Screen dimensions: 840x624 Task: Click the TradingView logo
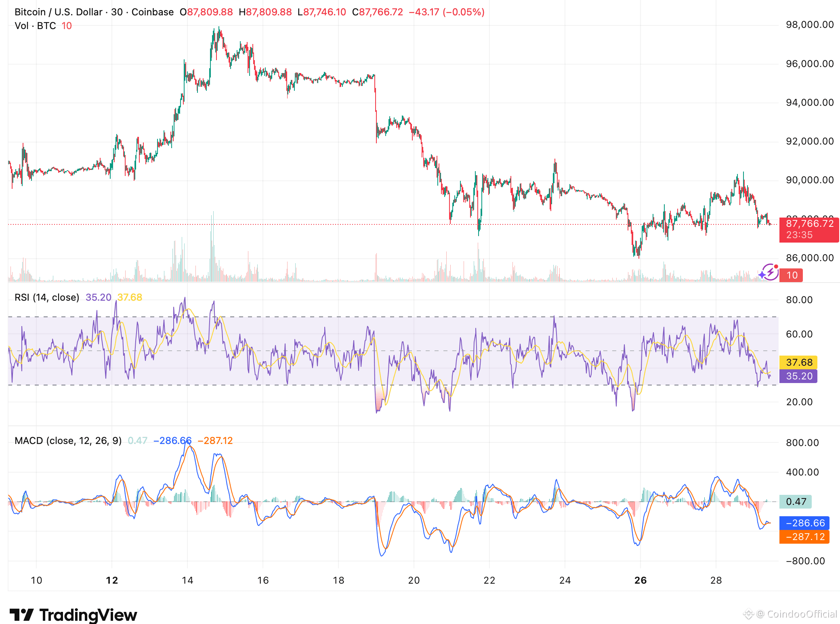73,615
